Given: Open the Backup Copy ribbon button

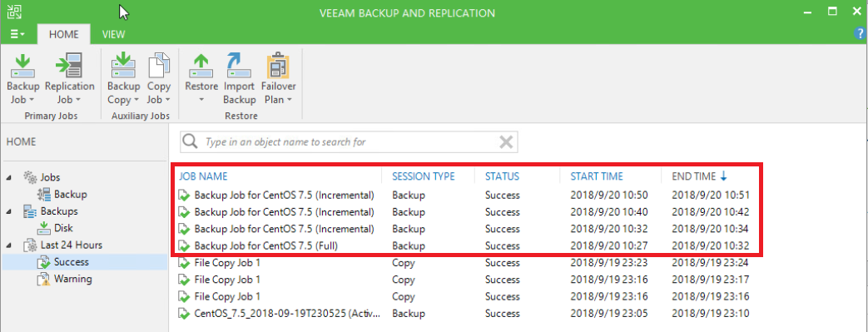Looking at the screenshot, I should (x=123, y=79).
